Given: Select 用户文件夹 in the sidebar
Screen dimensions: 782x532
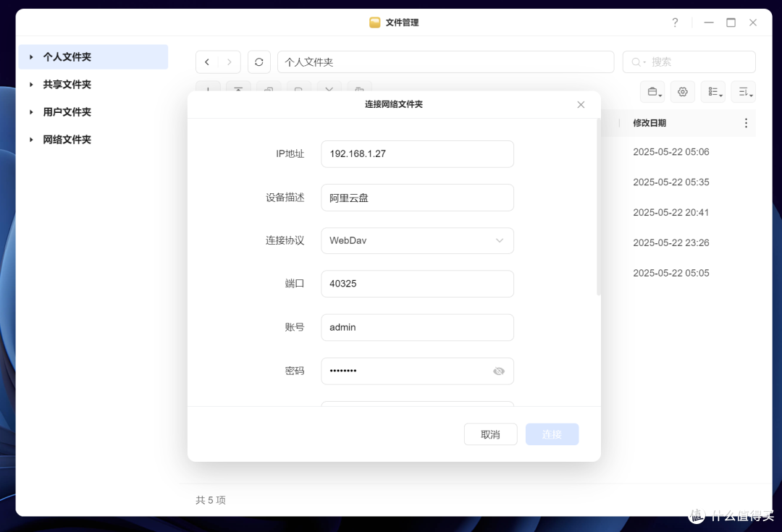Looking at the screenshot, I should pos(93,111).
